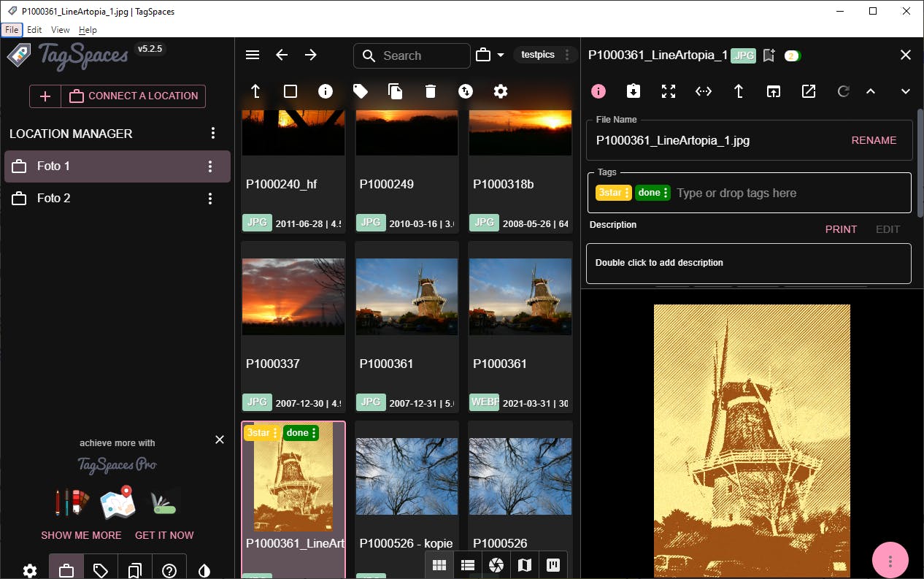The image size is (924, 579).
Task: Open the testpics folder options menu
Action: pyautogui.click(x=567, y=55)
